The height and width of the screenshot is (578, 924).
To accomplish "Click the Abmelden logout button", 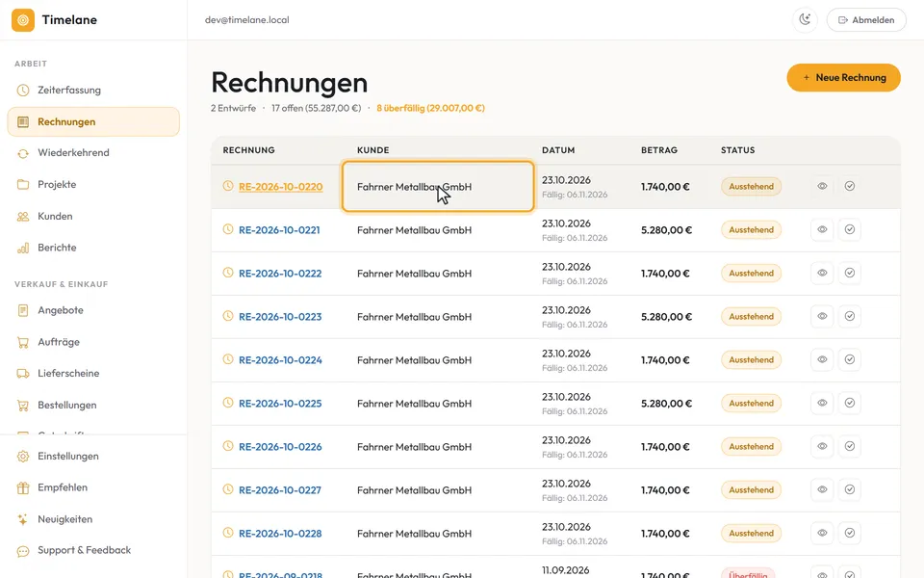I will point(866,20).
